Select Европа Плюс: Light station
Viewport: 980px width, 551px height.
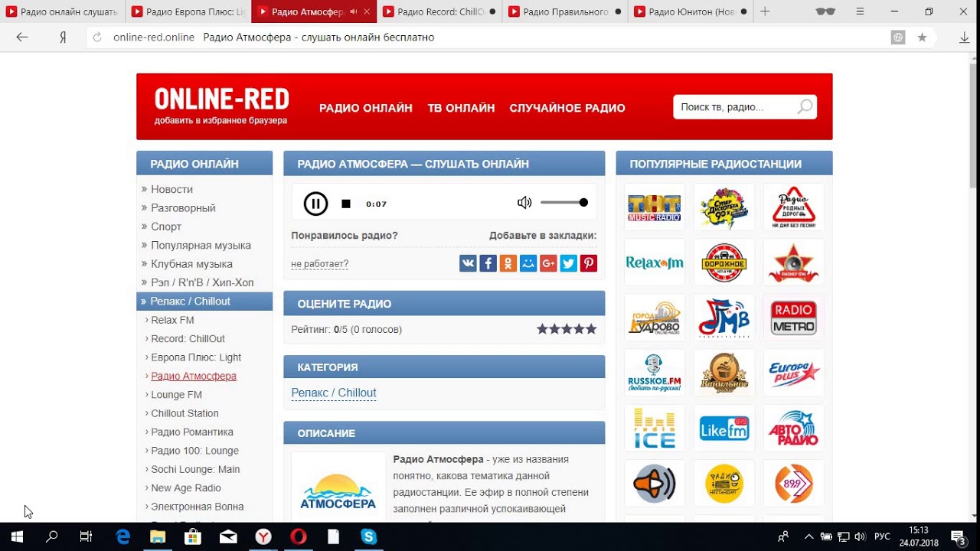(196, 357)
